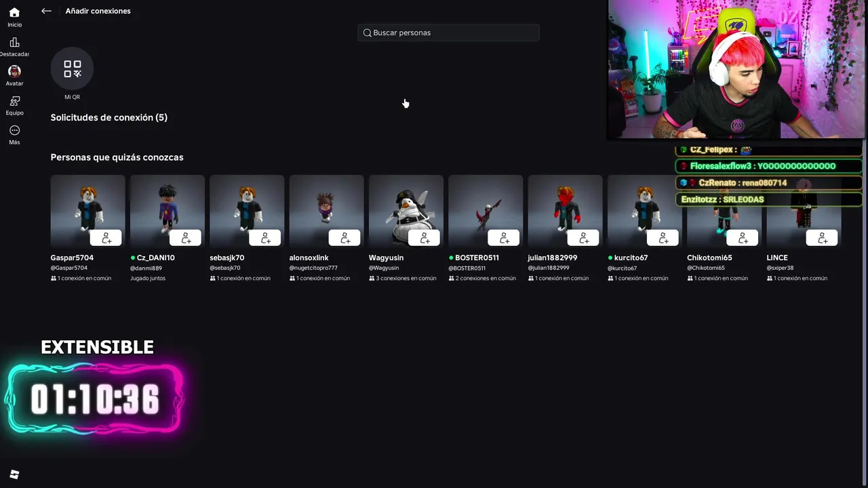Add kurcito67 as a connection
The width and height of the screenshot is (868, 488).
(x=663, y=238)
